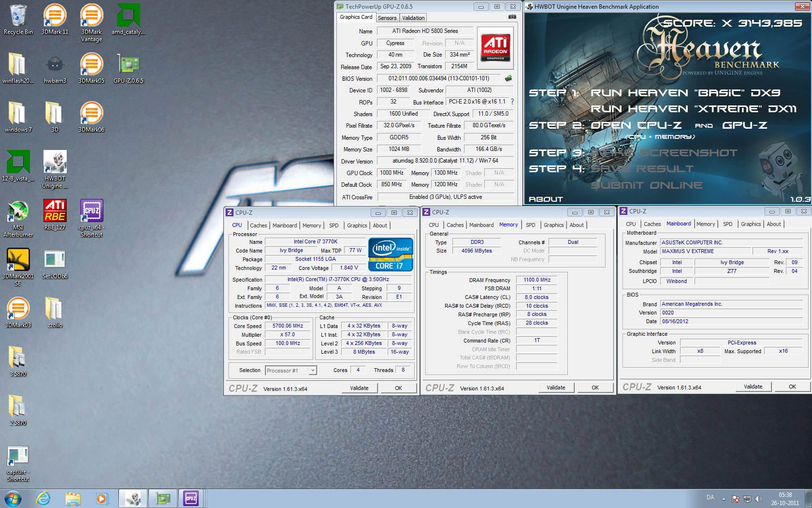Select GPU-Z taskbar button

click(x=162, y=498)
